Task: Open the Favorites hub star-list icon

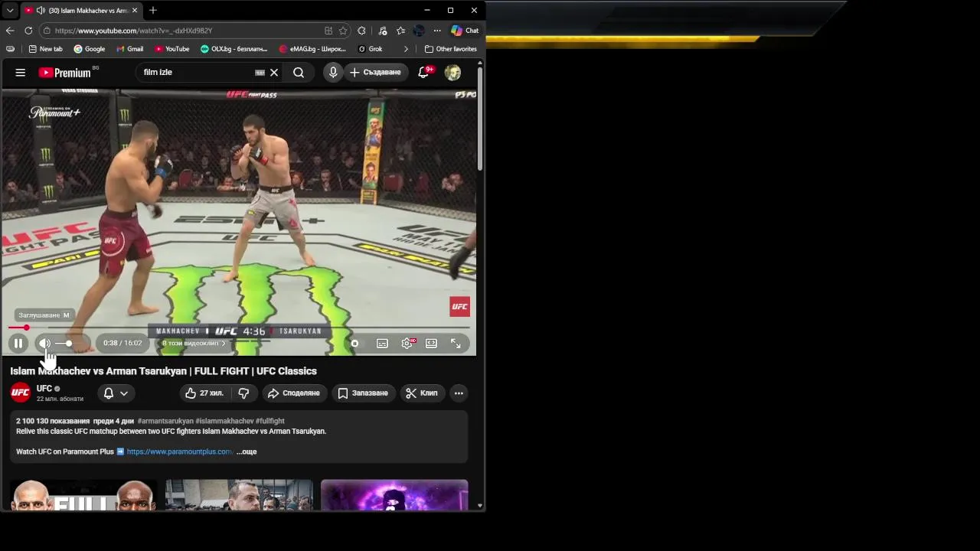Action: [400, 31]
